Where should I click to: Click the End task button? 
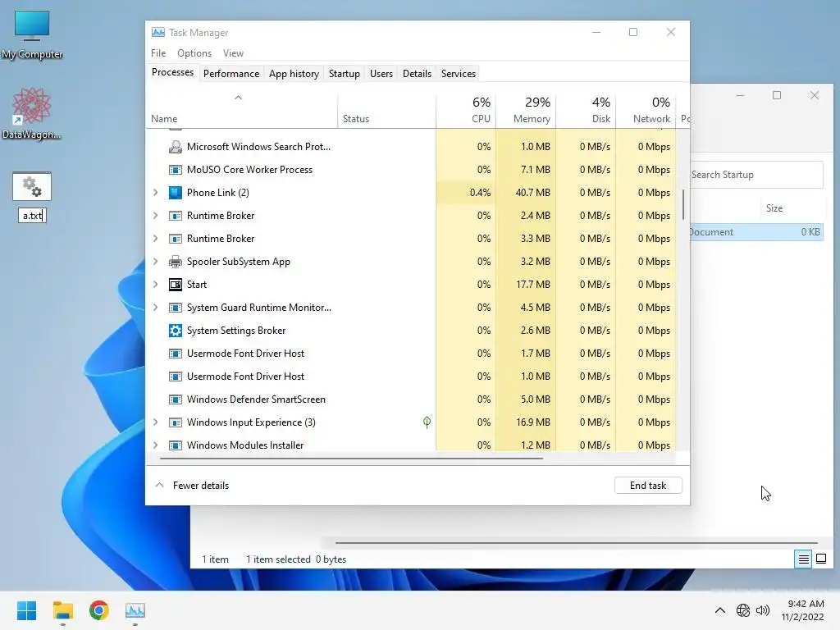[x=648, y=486]
